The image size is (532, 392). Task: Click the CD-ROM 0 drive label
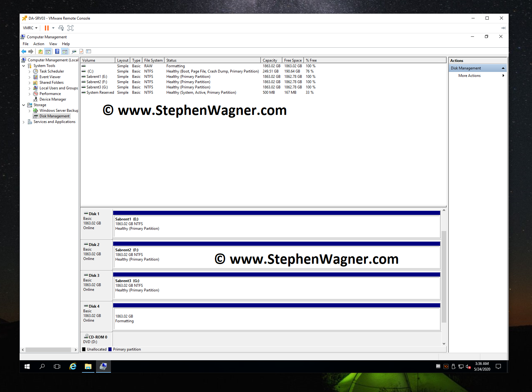96,339
